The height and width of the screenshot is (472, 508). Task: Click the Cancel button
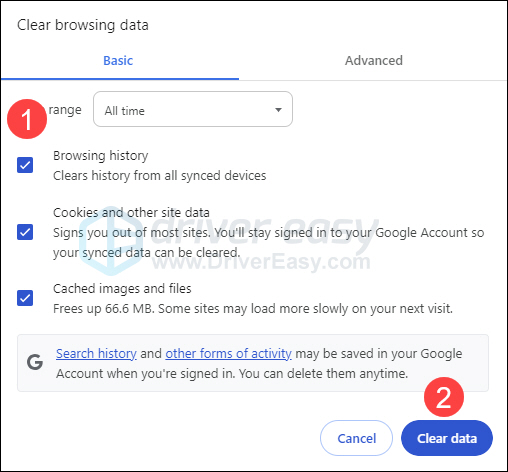356,438
